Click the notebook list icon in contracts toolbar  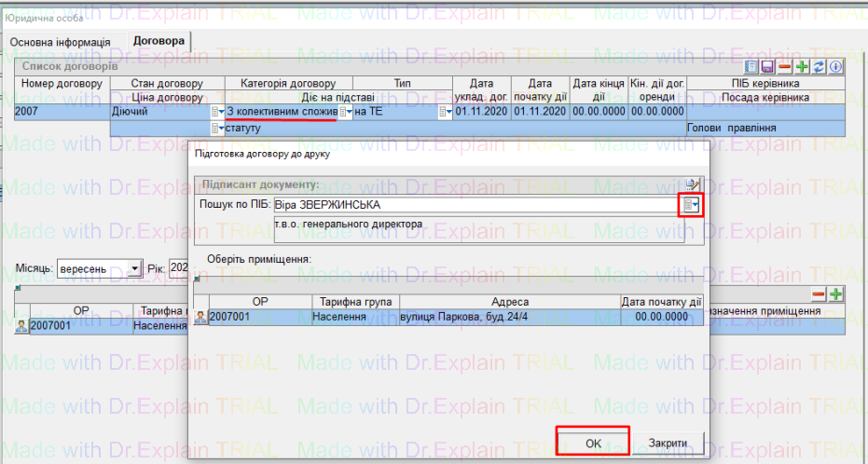[x=752, y=67]
